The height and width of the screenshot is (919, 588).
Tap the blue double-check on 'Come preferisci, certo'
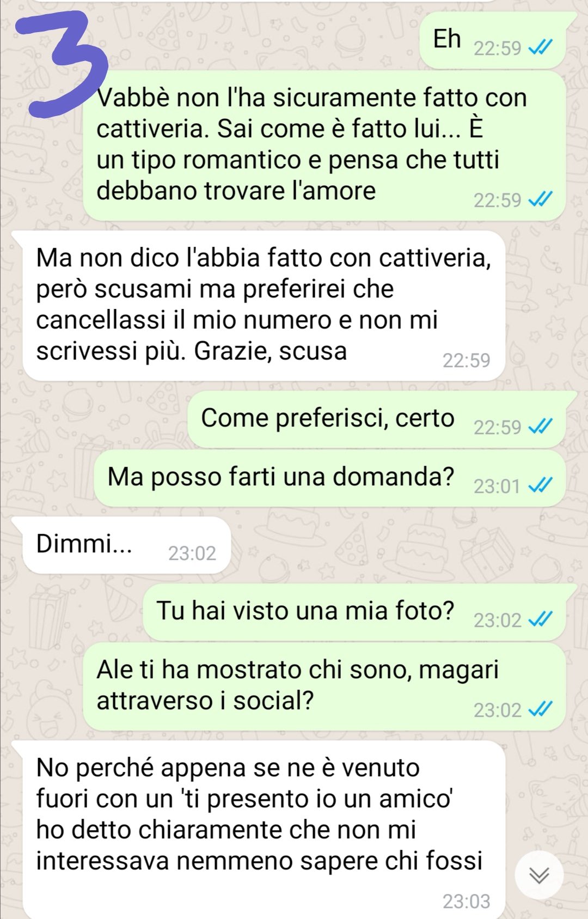pyautogui.click(x=541, y=427)
